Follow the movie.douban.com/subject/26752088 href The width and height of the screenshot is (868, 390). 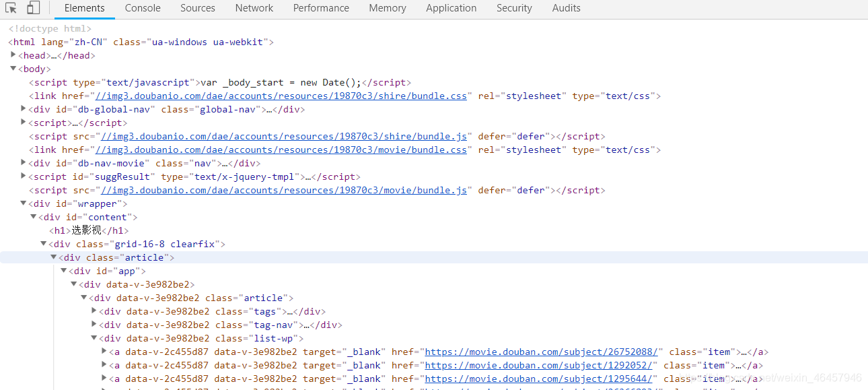click(541, 352)
